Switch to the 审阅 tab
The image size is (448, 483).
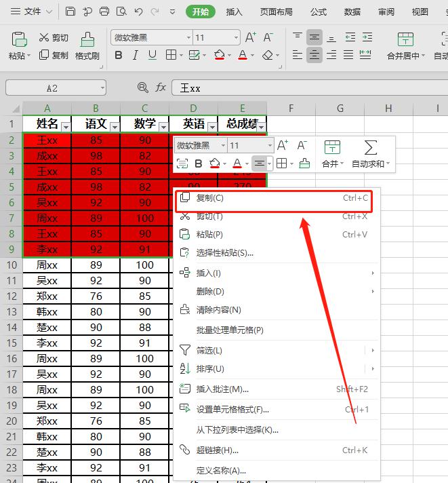click(x=386, y=12)
